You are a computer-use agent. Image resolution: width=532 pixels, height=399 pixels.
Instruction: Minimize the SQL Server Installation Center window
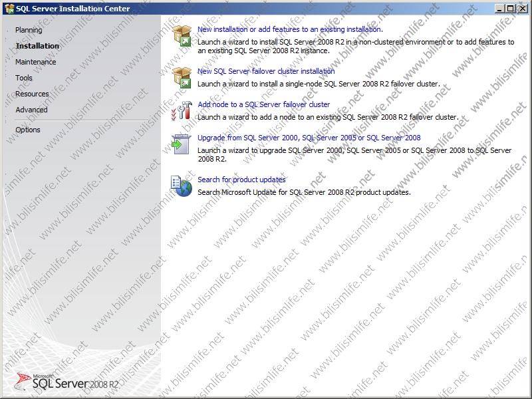point(499,9)
